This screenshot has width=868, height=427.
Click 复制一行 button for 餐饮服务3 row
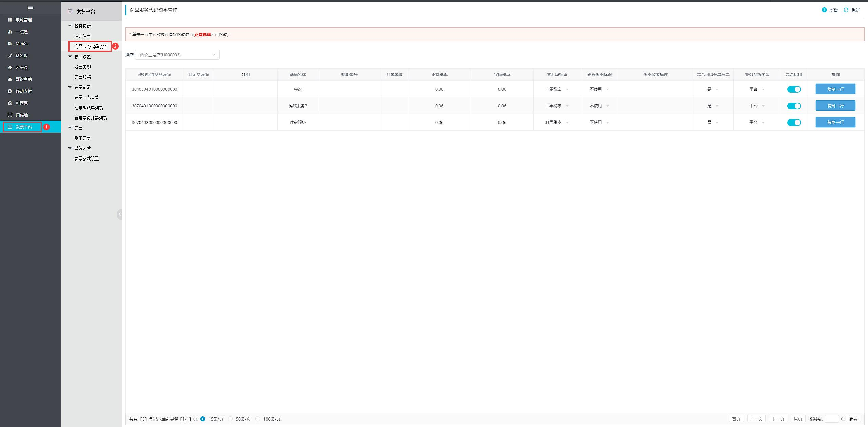tap(835, 106)
